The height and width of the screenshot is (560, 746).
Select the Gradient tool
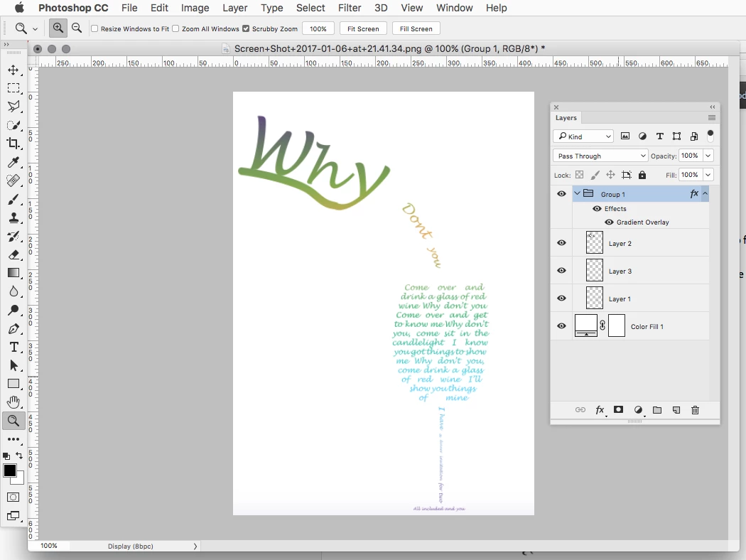click(x=13, y=273)
